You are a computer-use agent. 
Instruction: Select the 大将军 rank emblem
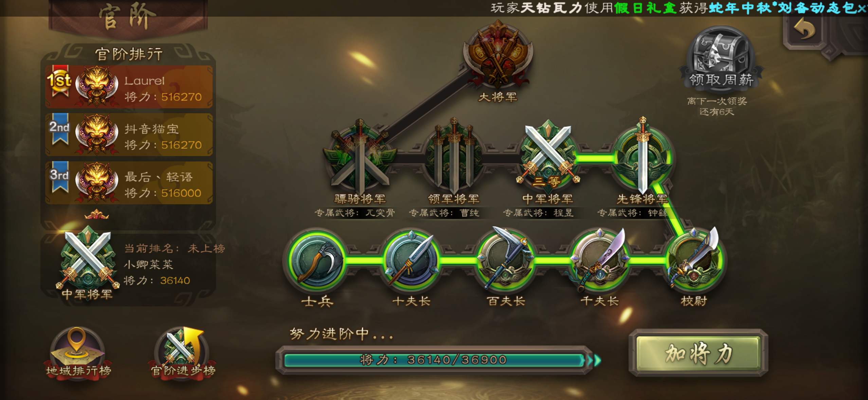[498, 55]
